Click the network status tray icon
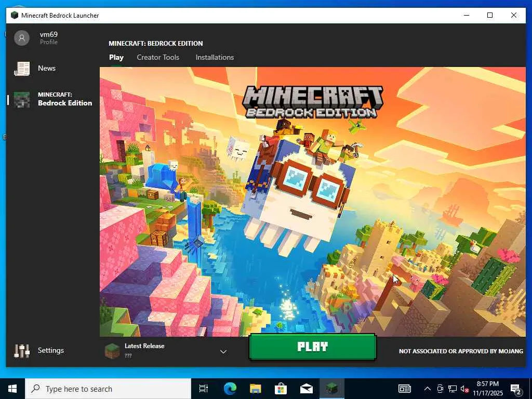The width and height of the screenshot is (532, 399). point(453,389)
